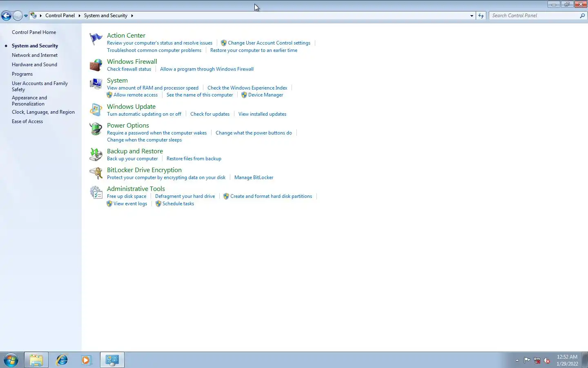Click the Backup and Restore icon
This screenshot has width=588, height=368.
pyautogui.click(x=96, y=155)
